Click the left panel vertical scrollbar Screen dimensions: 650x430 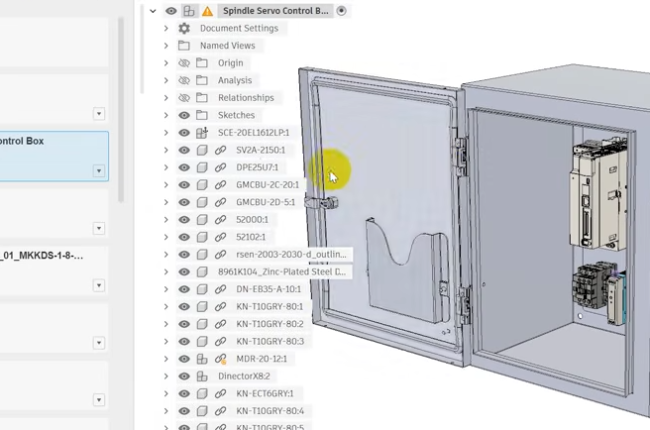pyautogui.click(x=121, y=110)
